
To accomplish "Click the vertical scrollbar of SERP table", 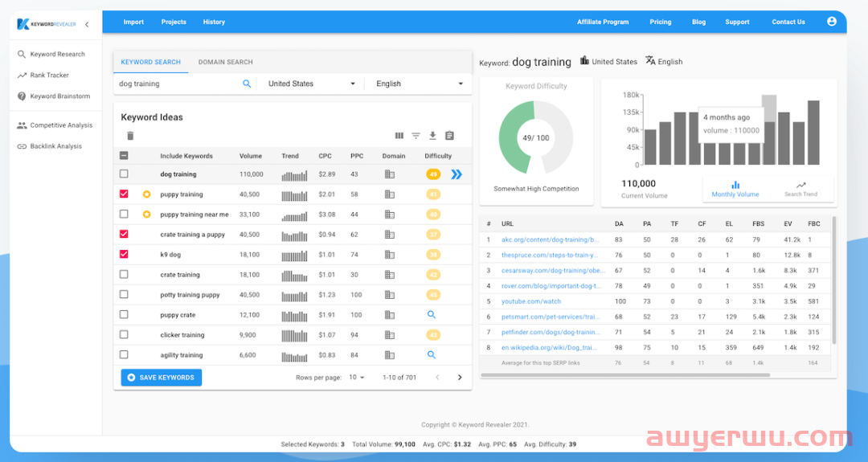I will pos(833,280).
